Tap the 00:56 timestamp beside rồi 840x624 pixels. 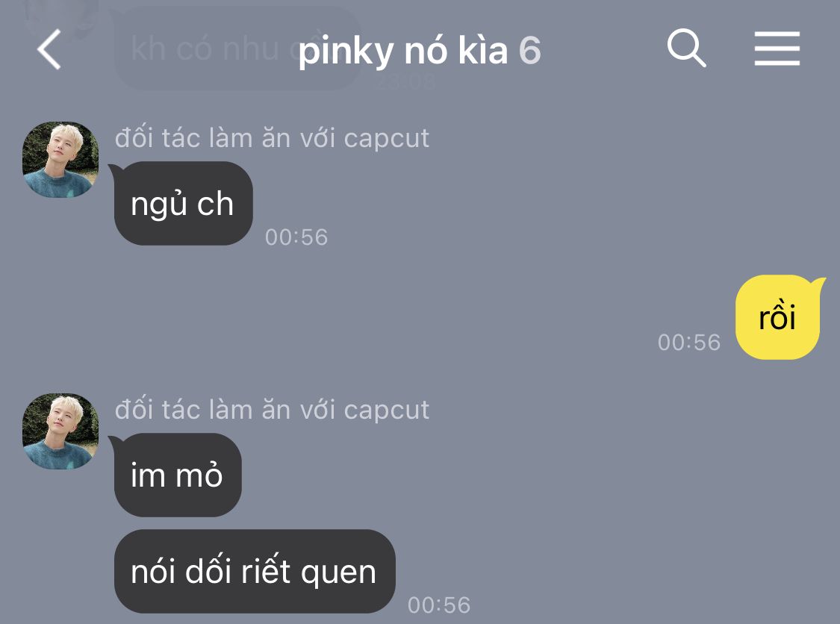[x=689, y=343]
